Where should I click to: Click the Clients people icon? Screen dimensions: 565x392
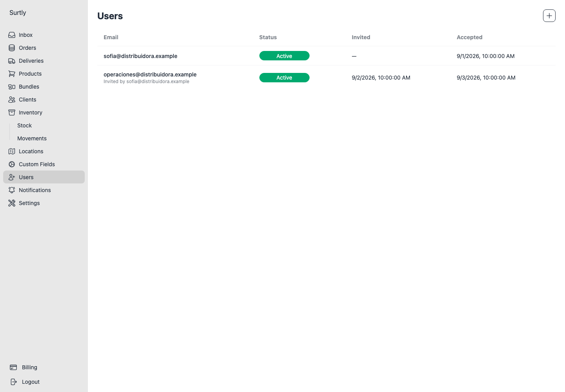pyautogui.click(x=12, y=100)
